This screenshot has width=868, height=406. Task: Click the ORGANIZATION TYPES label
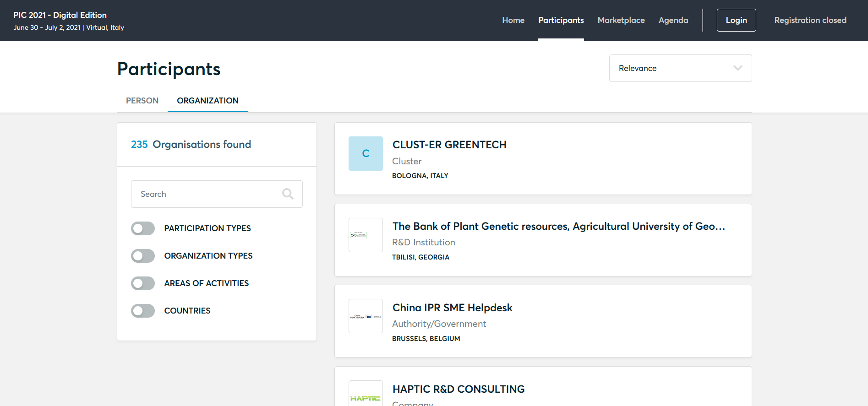pos(208,256)
